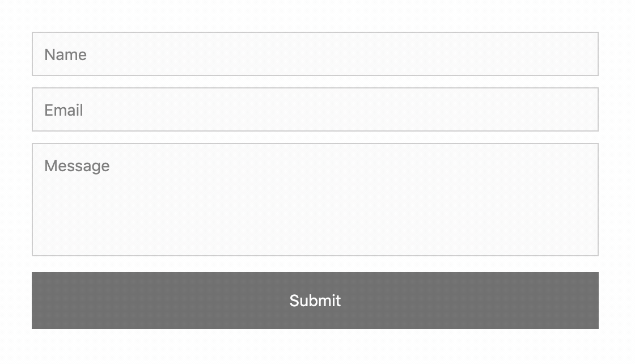Screen dimensions: 635x364
Task: Click the Submit button
Action: point(315,300)
